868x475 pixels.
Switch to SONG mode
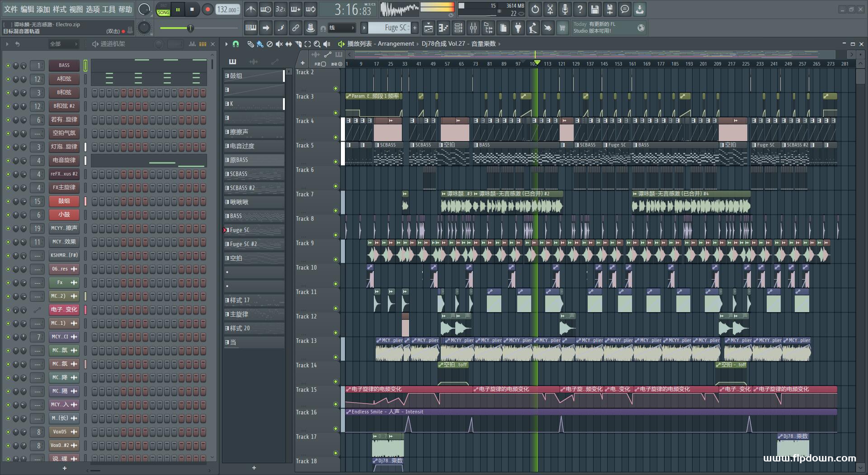pyautogui.click(x=163, y=12)
